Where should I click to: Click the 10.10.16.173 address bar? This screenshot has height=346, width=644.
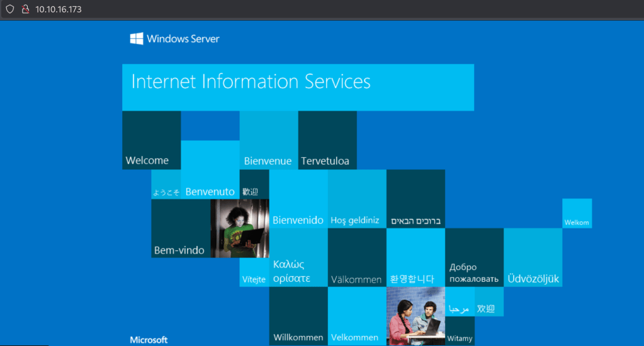(x=58, y=9)
